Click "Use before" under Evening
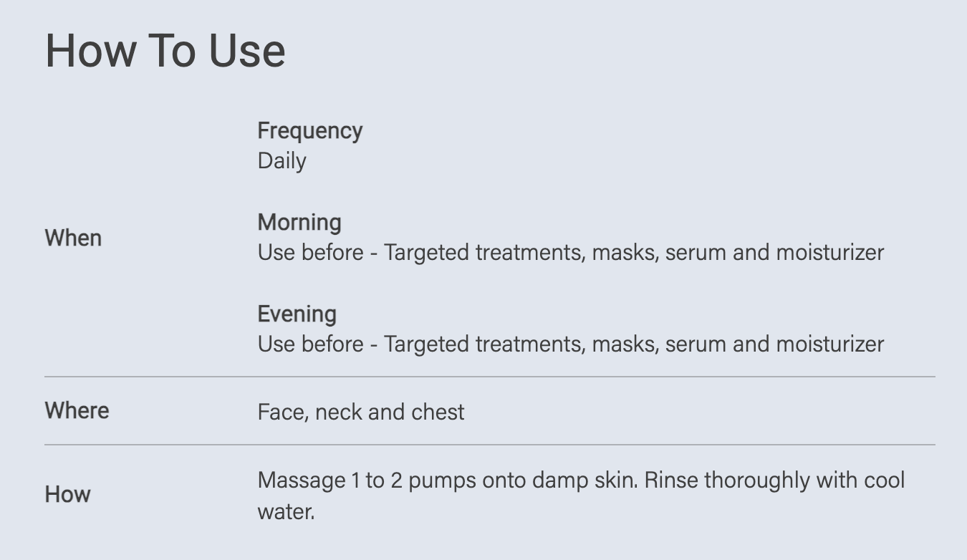967x560 pixels. point(310,344)
